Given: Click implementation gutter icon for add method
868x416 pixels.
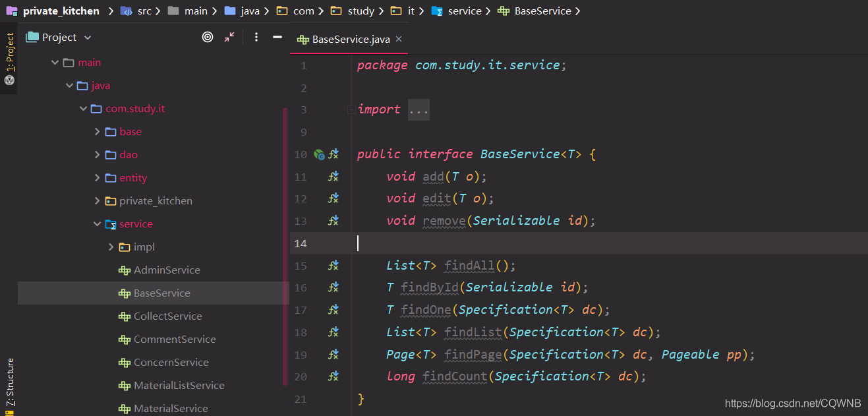Looking at the screenshot, I should click(334, 176).
